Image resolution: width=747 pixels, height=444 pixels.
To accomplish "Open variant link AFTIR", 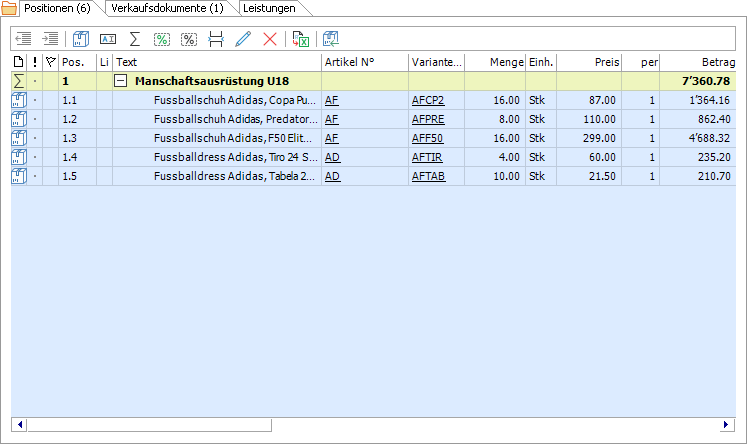I will click(x=427, y=157).
